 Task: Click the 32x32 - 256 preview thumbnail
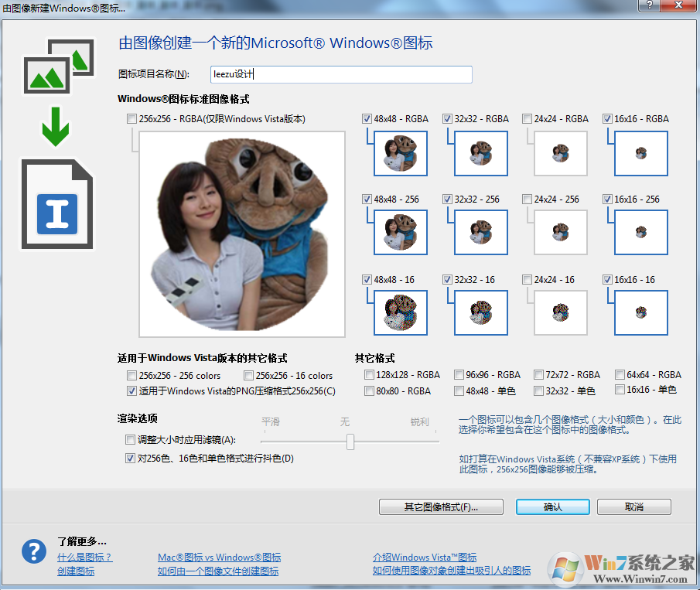click(x=480, y=234)
